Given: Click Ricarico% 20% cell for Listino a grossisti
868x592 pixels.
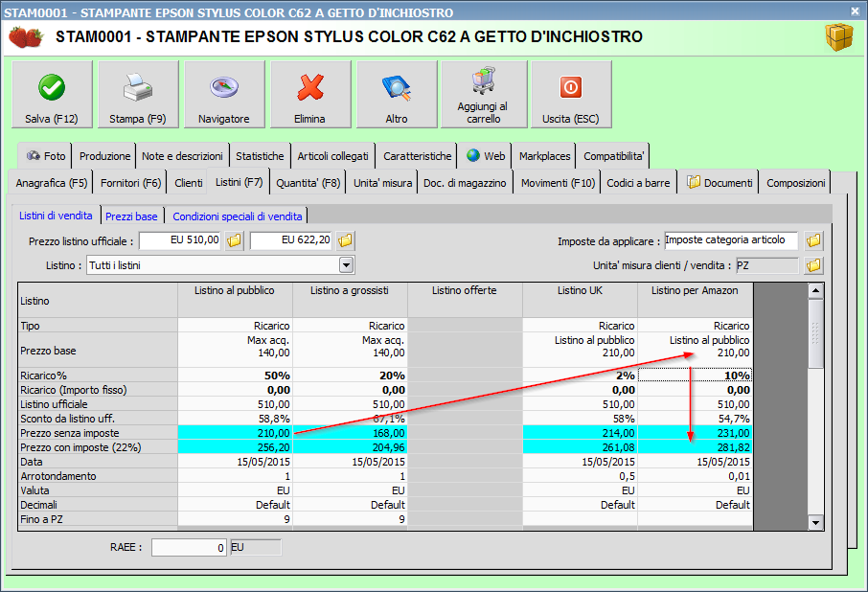Looking at the screenshot, I should click(x=351, y=376).
